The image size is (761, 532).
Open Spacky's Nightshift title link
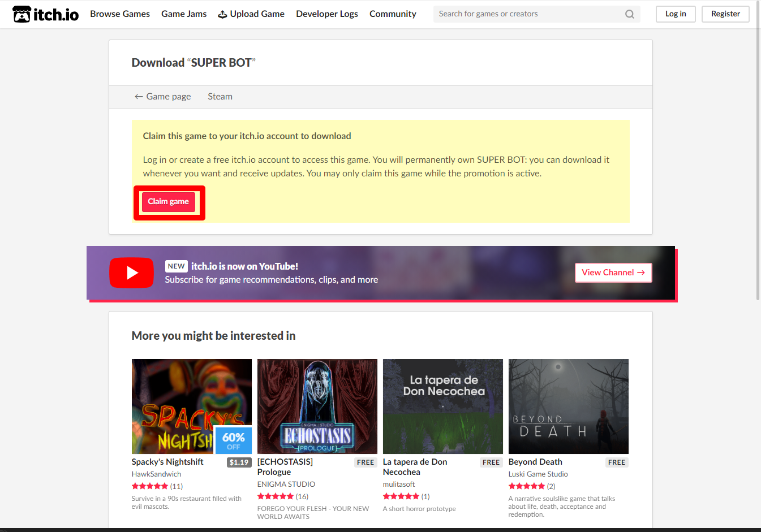[167, 462]
